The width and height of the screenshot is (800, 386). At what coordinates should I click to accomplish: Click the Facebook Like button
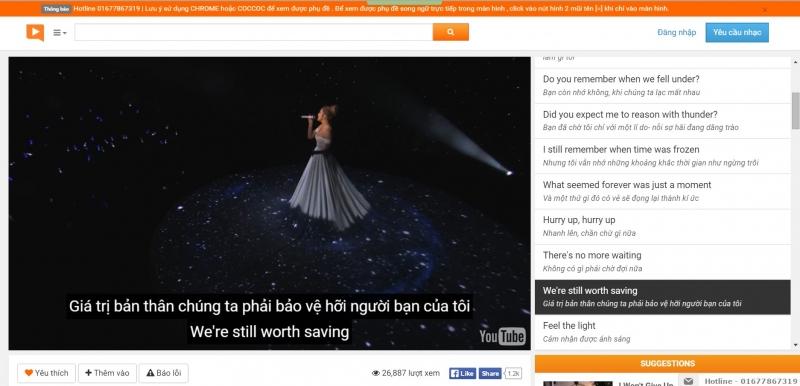(462, 374)
